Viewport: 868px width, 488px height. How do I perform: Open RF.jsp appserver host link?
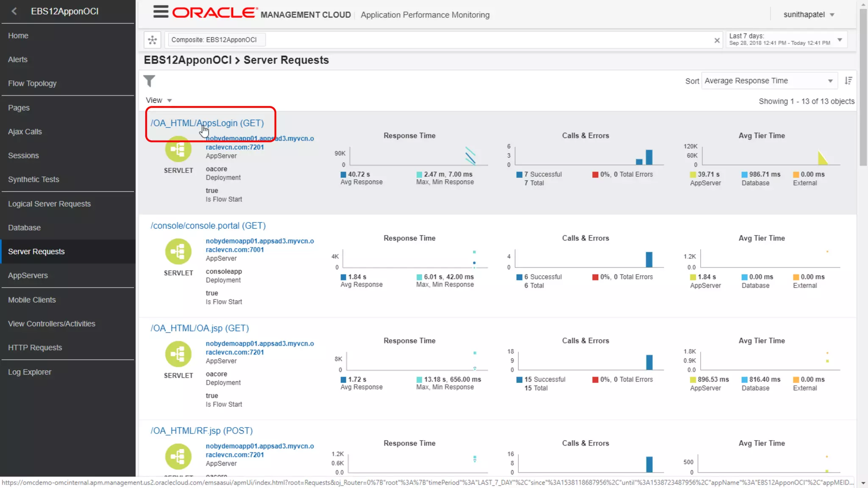pyautogui.click(x=259, y=450)
